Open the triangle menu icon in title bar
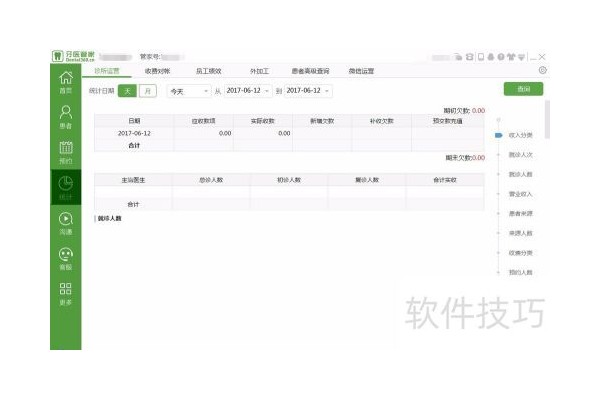Image resolution: width=600 pixels, height=400 pixels. pyautogui.click(x=521, y=57)
